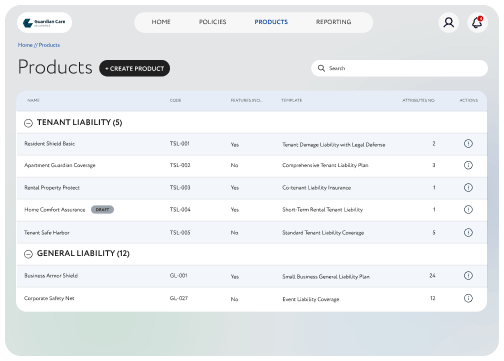
Task: Click code GL-027
Action: tap(179, 298)
